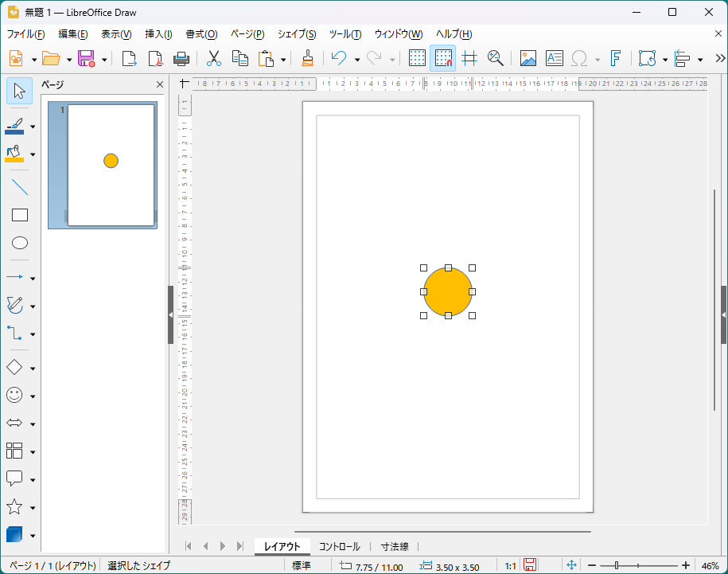728x574 pixels.
Task: Insert a text box from toolbar
Action: [554, 58]
